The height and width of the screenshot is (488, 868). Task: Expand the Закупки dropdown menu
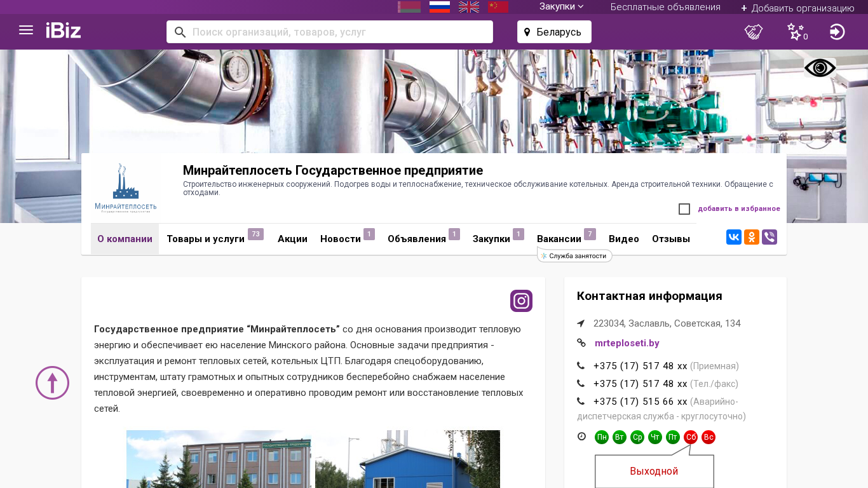[562, 7]
